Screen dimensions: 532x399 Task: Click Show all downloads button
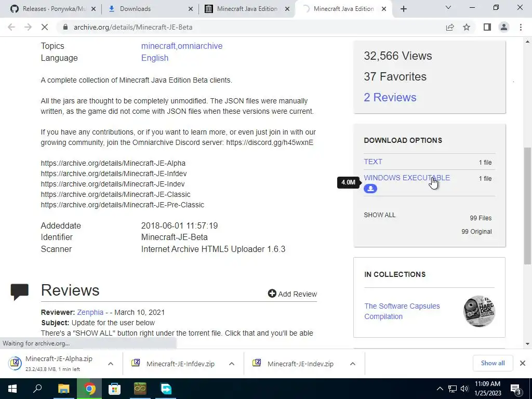pos(493,363)
